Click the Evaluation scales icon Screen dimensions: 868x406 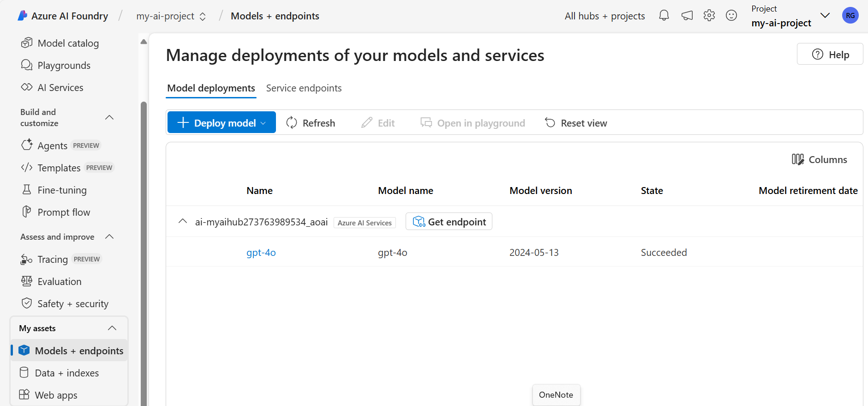coord(27,281)
